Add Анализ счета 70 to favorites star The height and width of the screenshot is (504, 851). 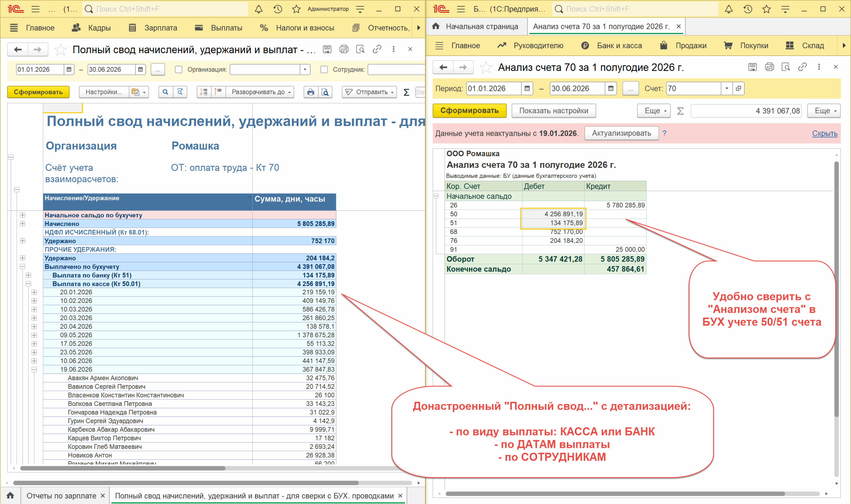point(486,67)
